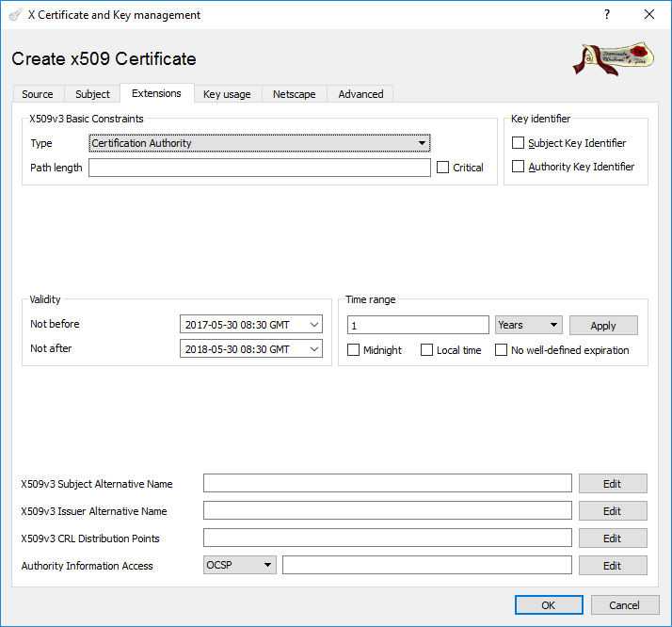Click the help question mark button
Image resolution: width=672 pixels, height=627 pixels.
(606, 15)
